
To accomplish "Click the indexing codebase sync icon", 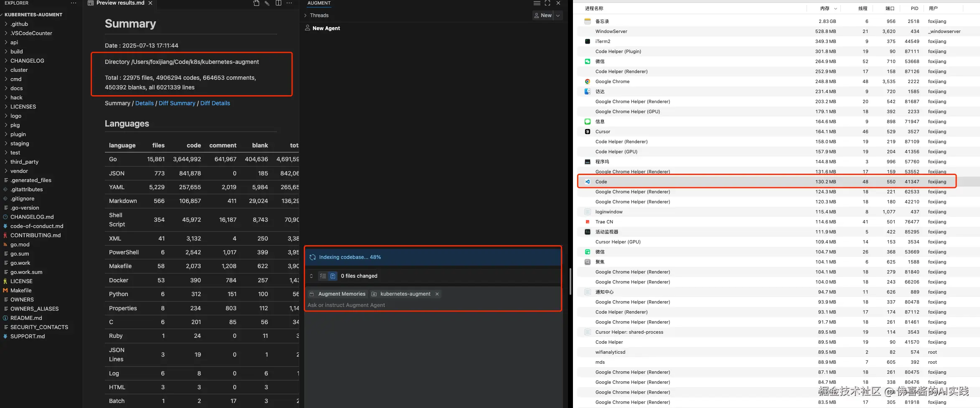I will 312,257.
